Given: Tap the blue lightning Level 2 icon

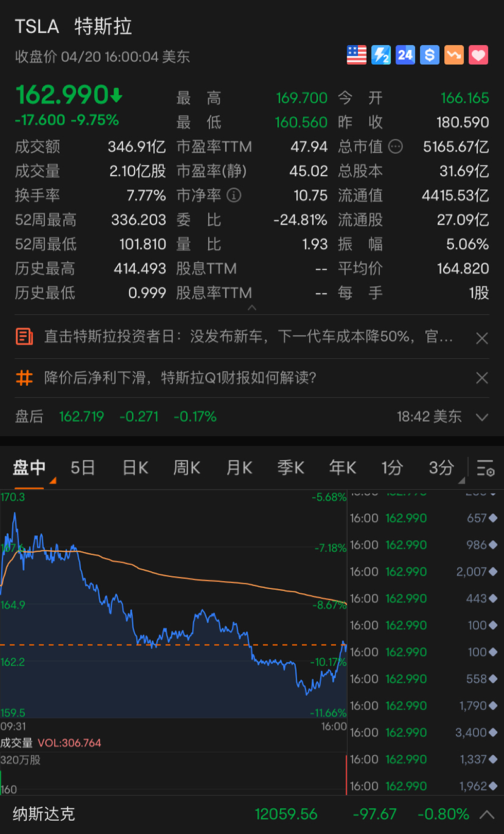Looking at the screenshot, I should tap(381, 55).
